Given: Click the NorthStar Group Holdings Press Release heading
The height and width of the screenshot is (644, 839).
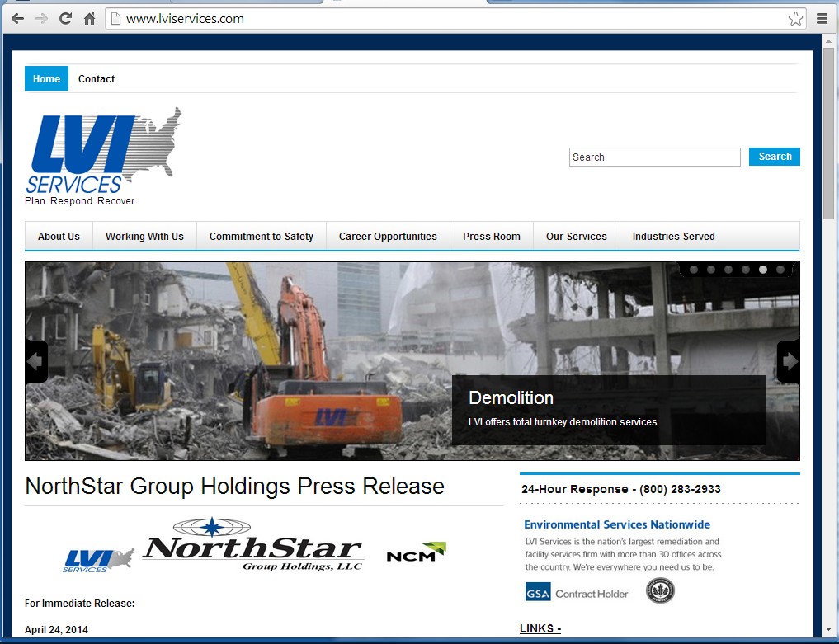Looking at the screenshot, I should coord(235,487).
